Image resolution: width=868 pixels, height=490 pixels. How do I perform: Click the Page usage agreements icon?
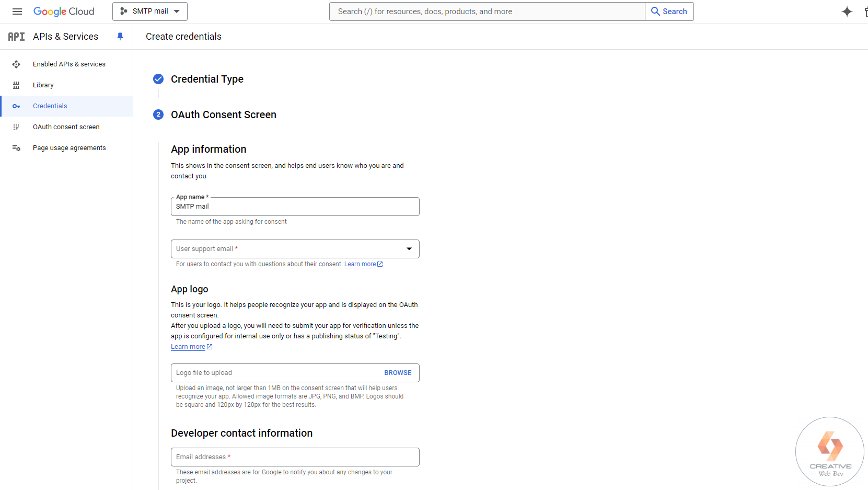(16, 148)
